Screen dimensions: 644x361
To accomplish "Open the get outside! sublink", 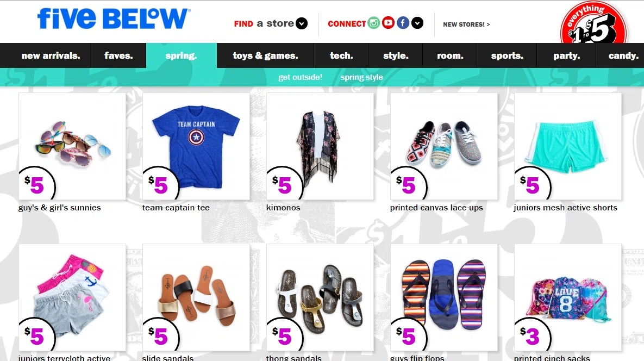I will click(300, 77).
